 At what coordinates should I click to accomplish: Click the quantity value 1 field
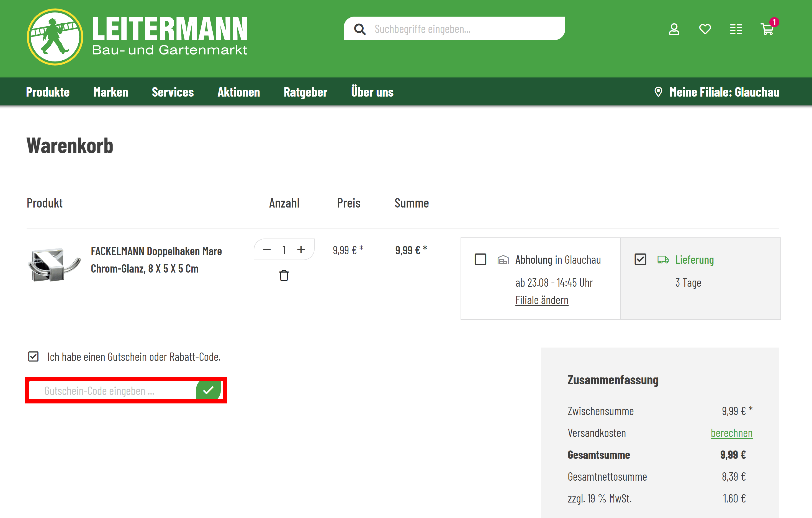(284, 250)
